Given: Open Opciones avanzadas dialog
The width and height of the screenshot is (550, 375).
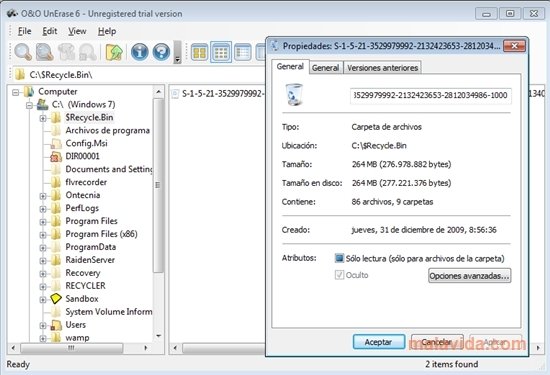Looking at the screenshot, I should [x=469, y=276].
